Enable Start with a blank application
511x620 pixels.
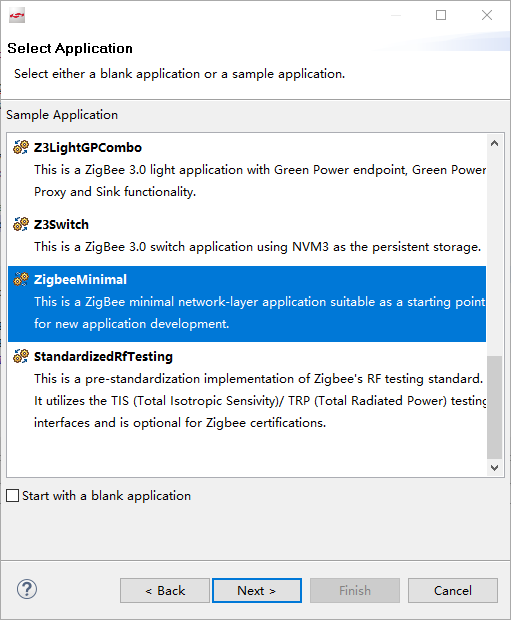pos(13,495)
